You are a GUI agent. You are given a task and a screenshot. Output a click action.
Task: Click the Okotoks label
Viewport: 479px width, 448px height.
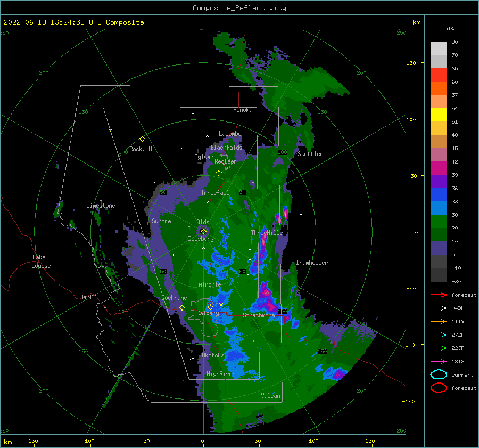213,355
